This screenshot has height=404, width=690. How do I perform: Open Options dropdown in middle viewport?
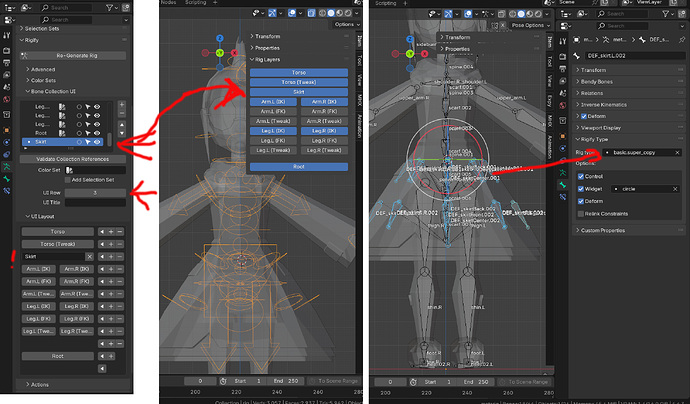click(x=347, y=25)
